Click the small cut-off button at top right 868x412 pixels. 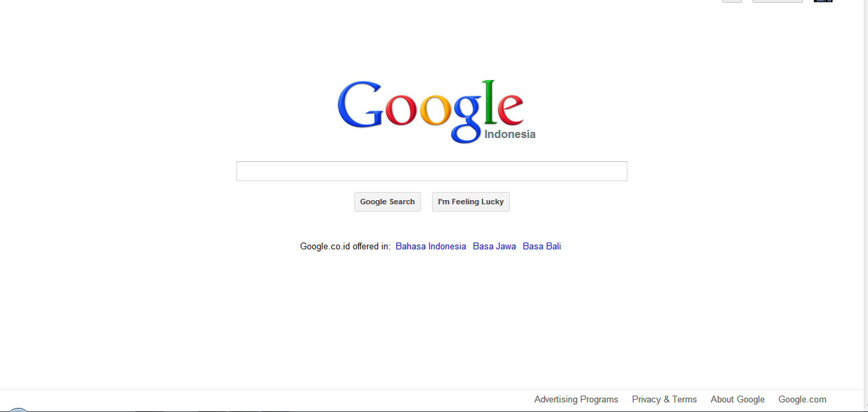point(732,1)
